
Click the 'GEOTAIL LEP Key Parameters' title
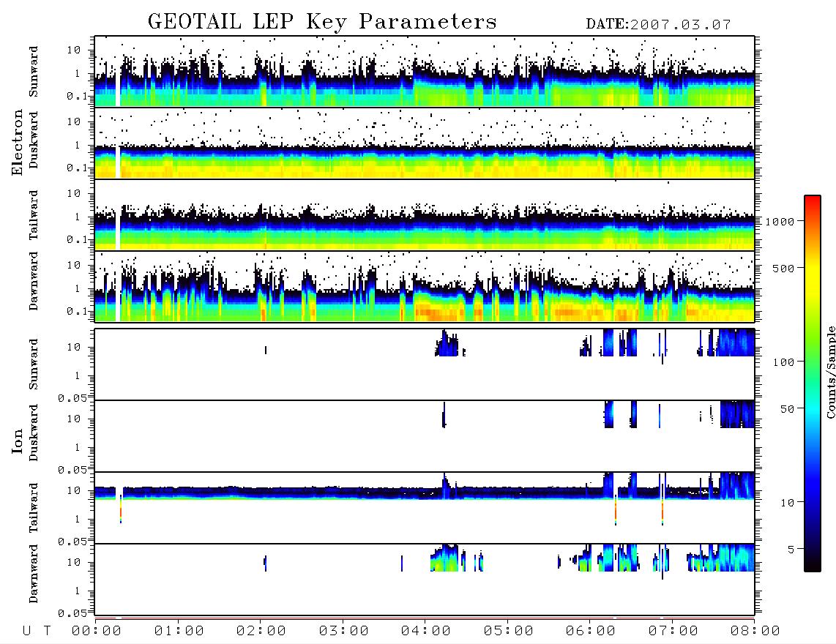click(322, 22)
